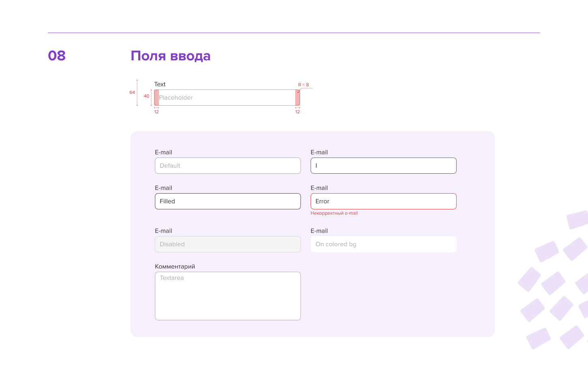The width and height of the screenshot is (588, 373).
Task: Click the "Text" label above Placeholder field
Action: pos(160,84)
